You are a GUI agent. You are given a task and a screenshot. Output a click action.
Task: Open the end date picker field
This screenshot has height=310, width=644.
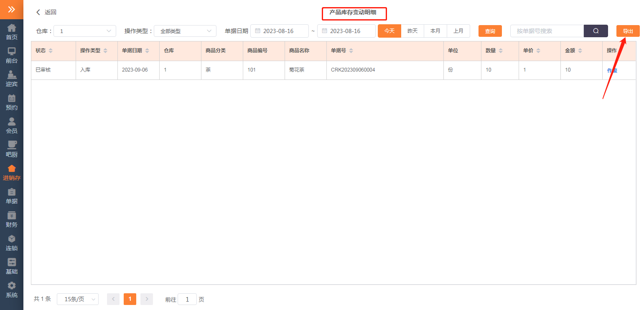pyautogui.click(x=346, y=31)
